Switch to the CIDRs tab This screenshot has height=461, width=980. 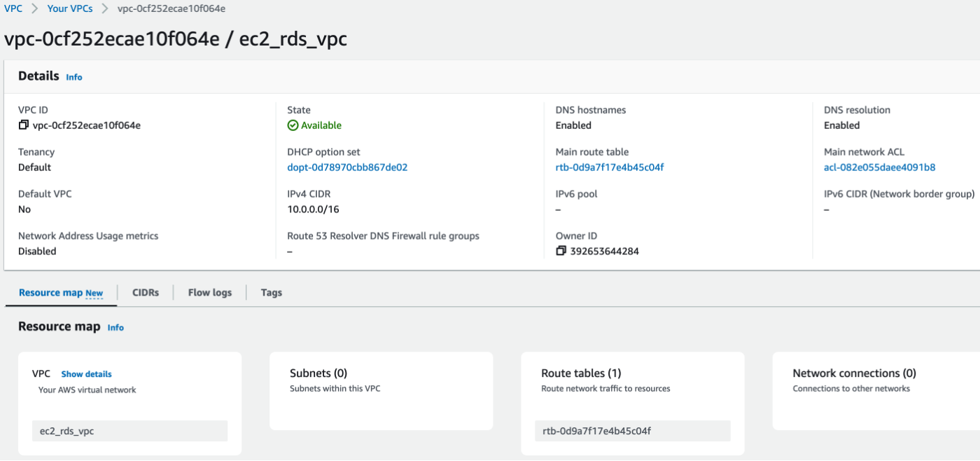click(x=146, y=293)
